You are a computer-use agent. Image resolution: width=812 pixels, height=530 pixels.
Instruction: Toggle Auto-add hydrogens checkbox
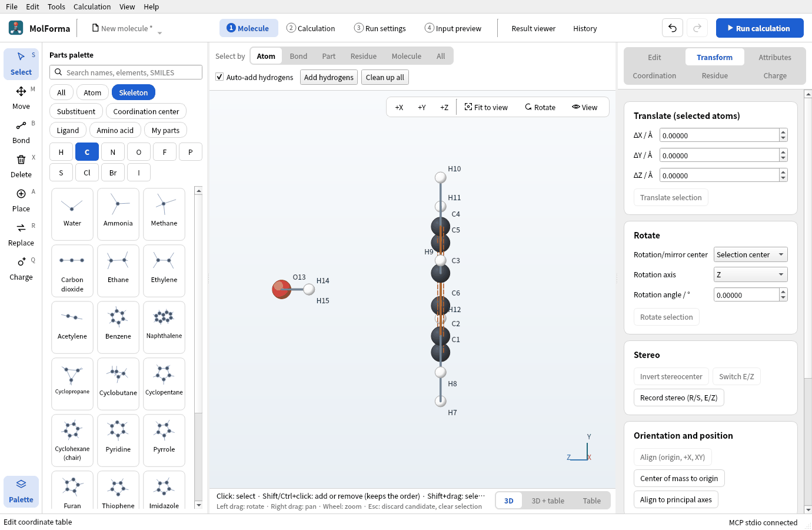219,77
